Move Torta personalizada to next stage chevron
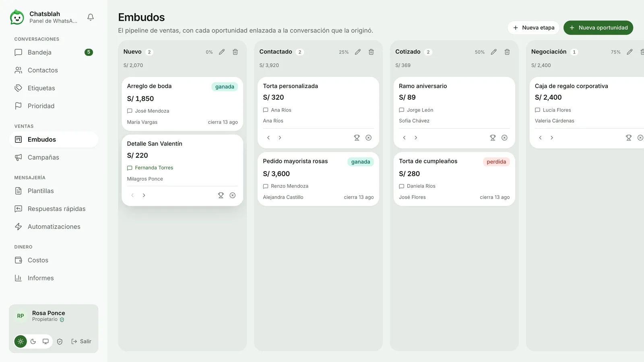This screenshot has height=362, width=644. 280,138
